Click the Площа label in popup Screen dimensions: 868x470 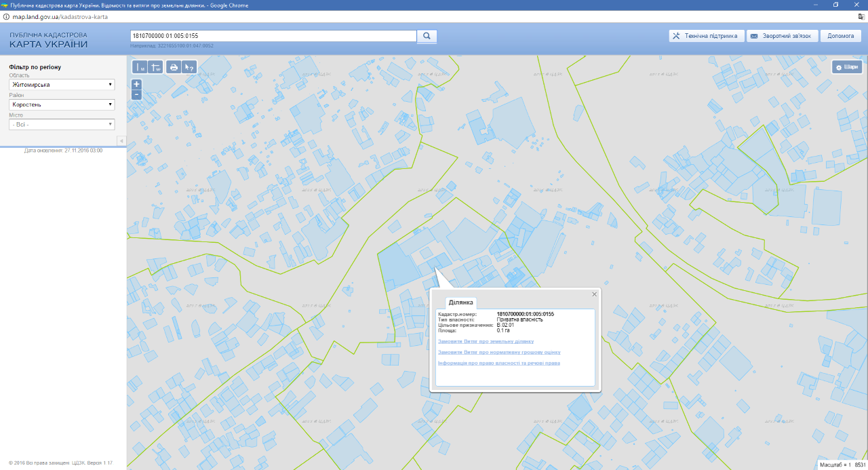(448, 330)
